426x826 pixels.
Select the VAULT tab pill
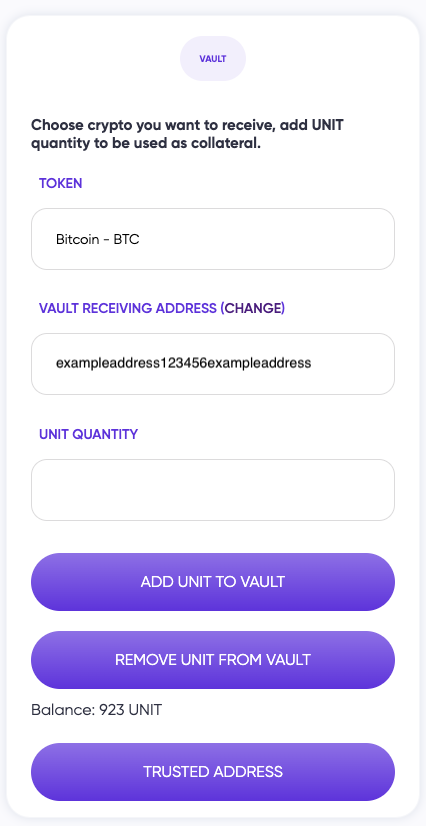pyautogui.click(x=213, y=58)
